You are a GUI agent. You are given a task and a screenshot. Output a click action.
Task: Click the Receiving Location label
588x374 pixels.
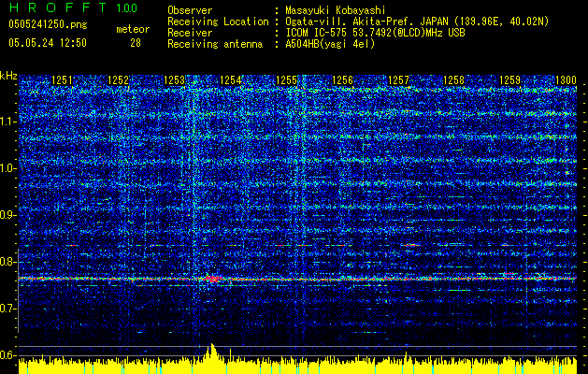218,22
